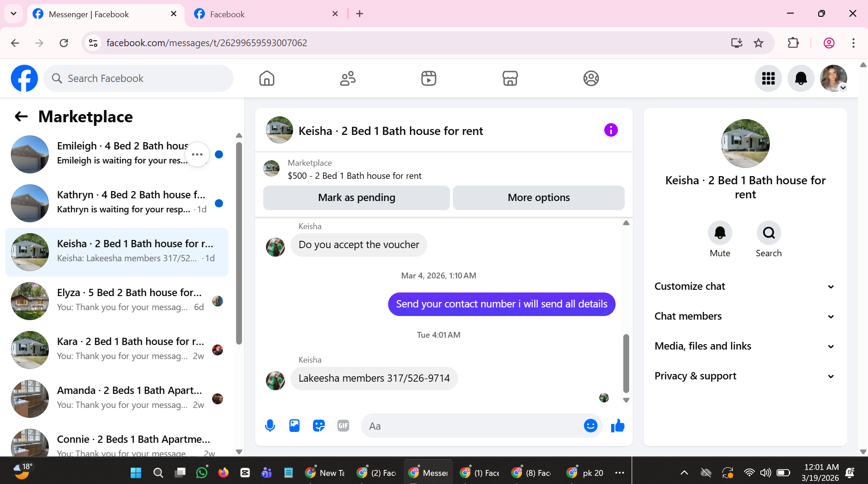Open a new browser tab
868x484 pixels.
[360, 14]
